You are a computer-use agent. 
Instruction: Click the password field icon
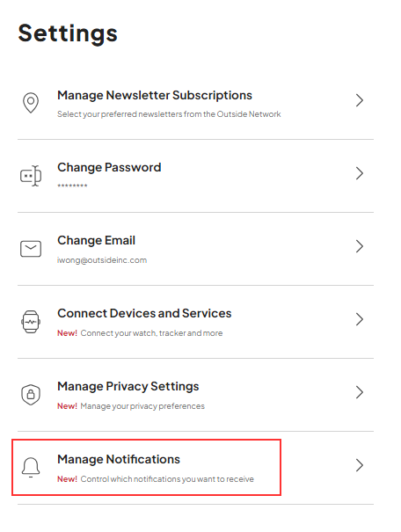(x=31, y=176)
